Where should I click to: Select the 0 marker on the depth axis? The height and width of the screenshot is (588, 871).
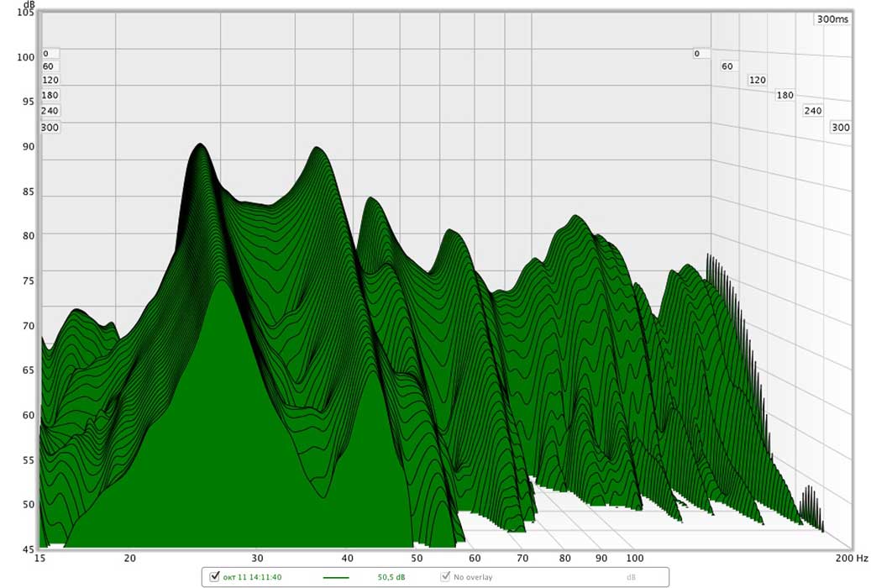coord(696,54)
